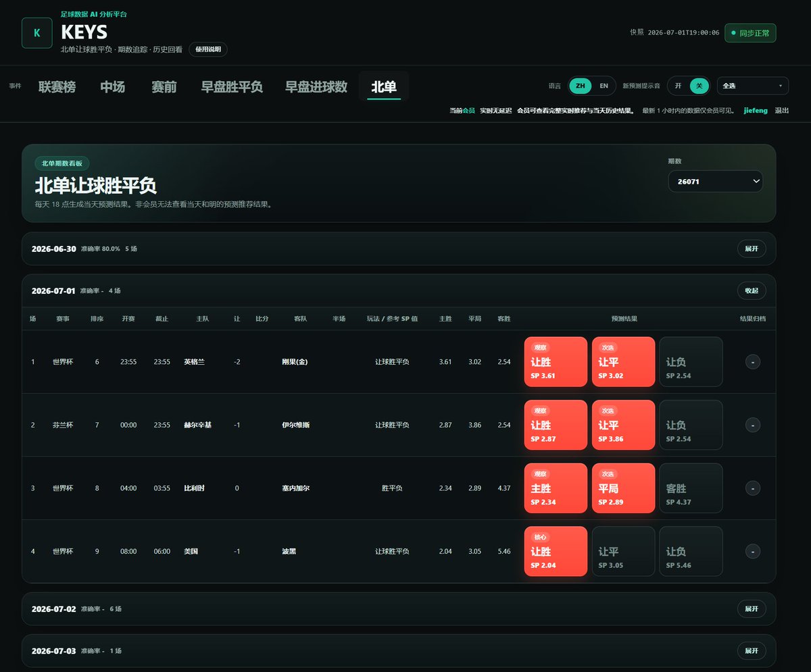This screenshot has height=672, width=811.
Task: Click the snapshot timestamp 2026-07-01T19:00:06
Action: click(x=683, y=32)
